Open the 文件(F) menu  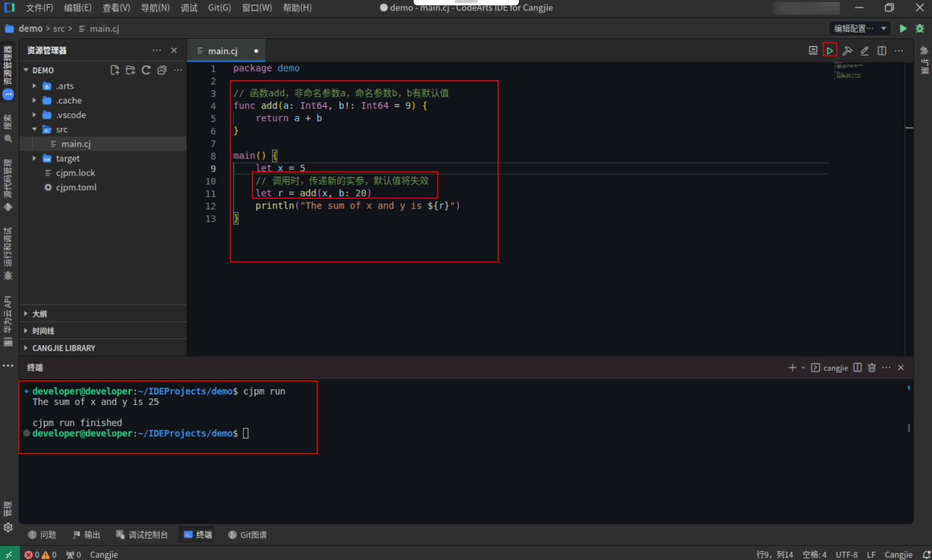click(x=39, y=8)
